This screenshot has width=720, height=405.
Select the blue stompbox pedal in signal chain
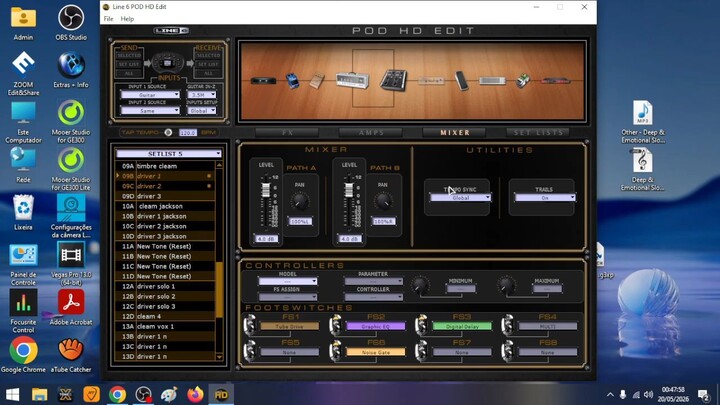(x=292, y=80)
